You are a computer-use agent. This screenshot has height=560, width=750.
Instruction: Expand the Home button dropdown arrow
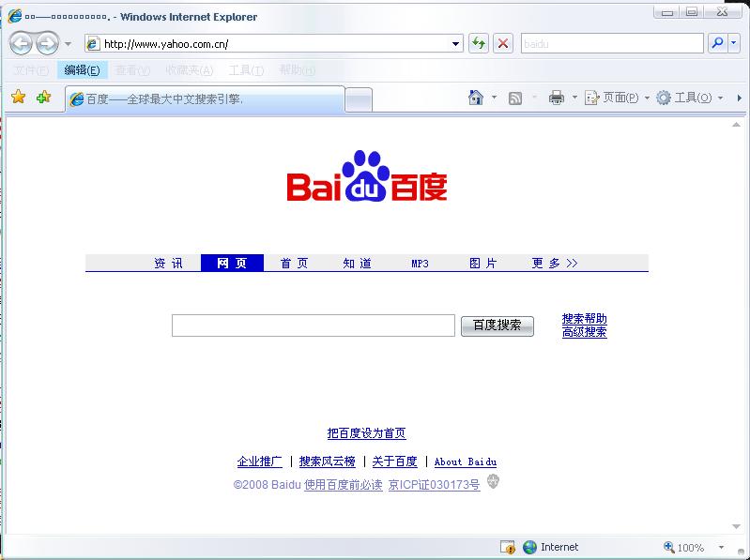coord(494,98)
